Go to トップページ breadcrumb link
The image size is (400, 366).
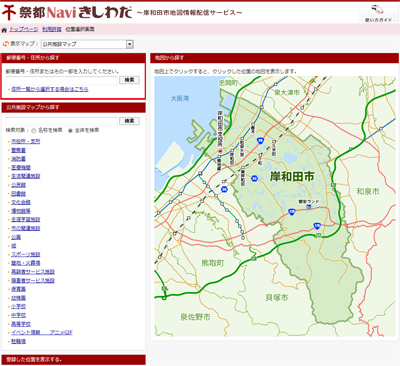23,29
